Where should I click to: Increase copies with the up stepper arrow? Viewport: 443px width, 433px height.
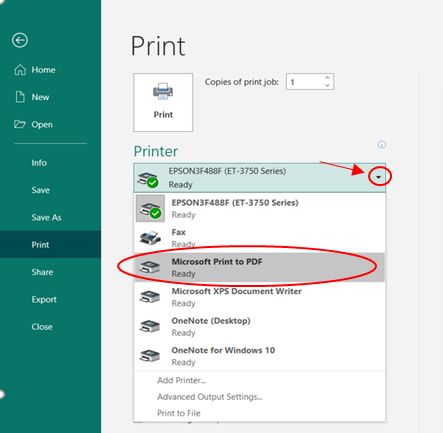[327, 78]
